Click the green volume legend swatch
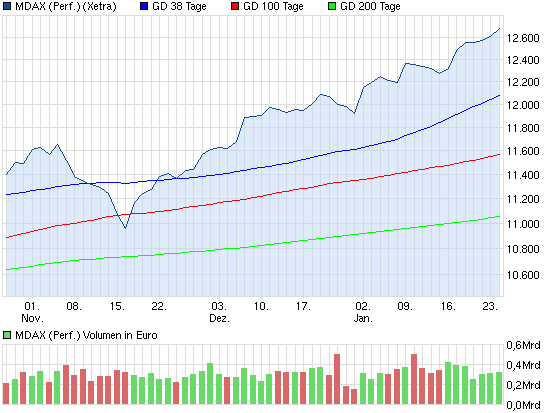 click(x=7, y=335)
